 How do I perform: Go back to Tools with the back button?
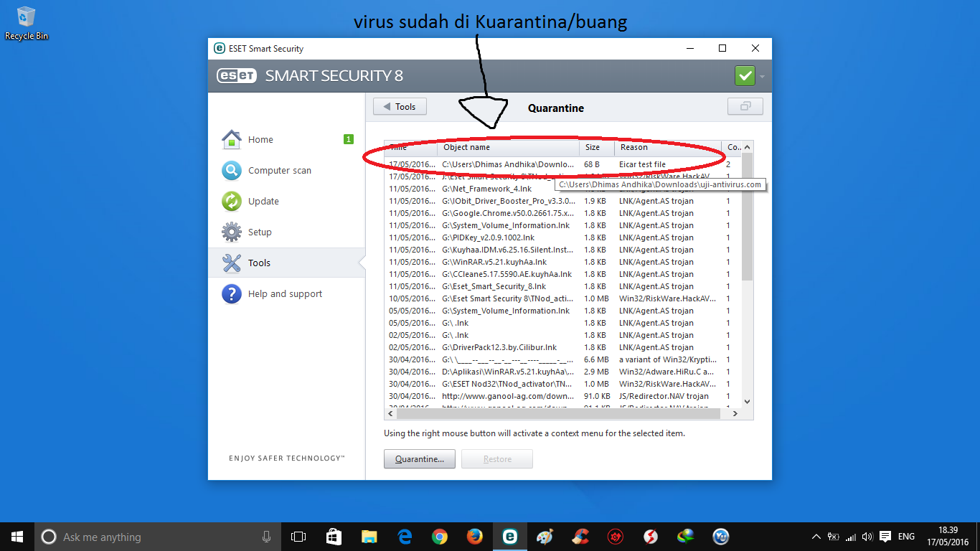coord(400,107)
